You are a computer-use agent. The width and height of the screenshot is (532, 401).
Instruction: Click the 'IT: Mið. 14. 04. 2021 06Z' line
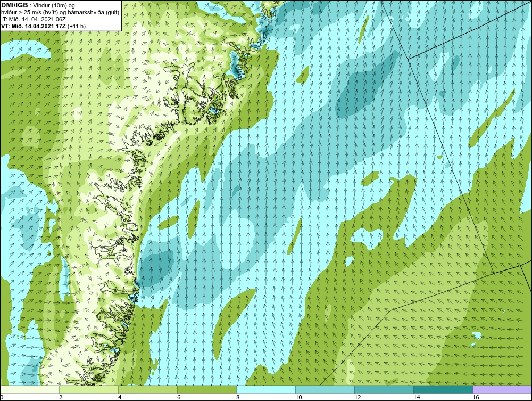[x=33, y=19]
